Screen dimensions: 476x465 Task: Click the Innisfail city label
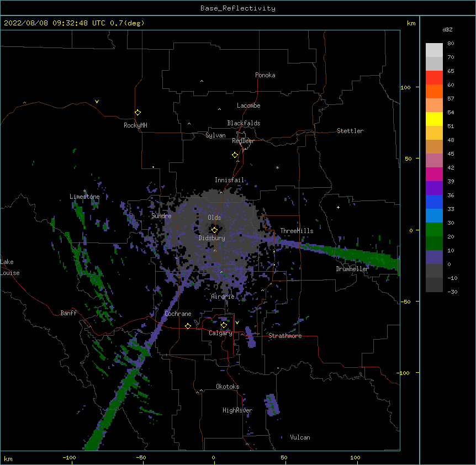point(230,180)
